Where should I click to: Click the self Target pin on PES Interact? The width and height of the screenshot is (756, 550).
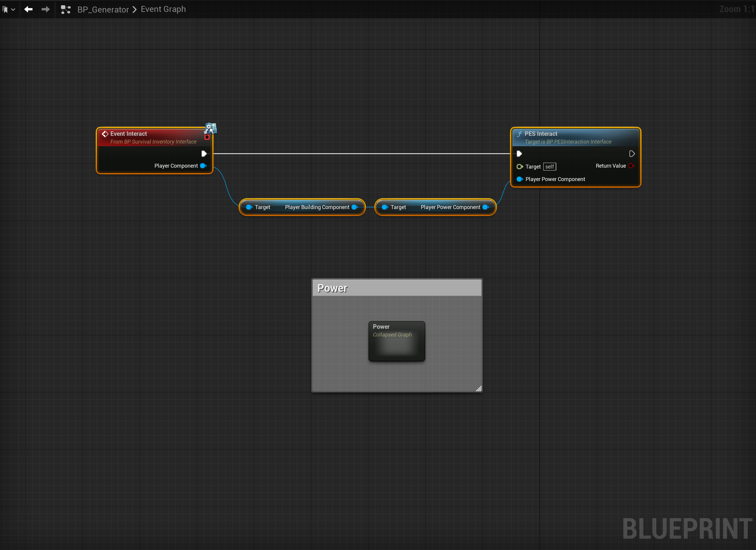(519, 166)
